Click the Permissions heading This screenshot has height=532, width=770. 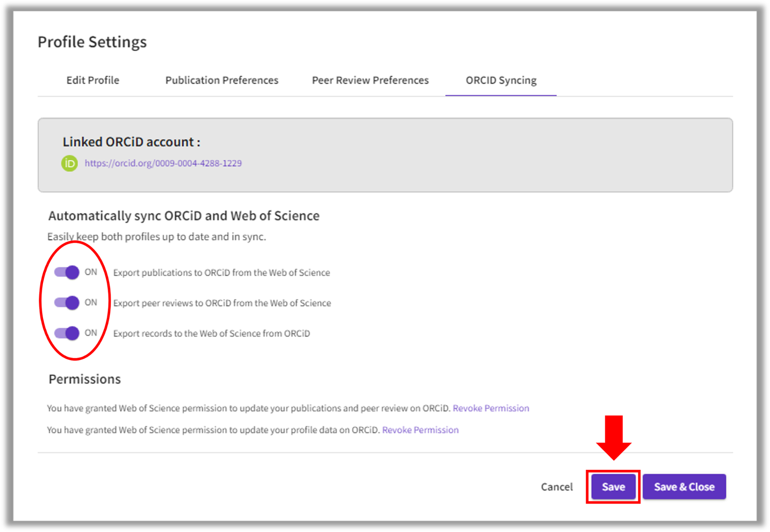tap(85, 379)
